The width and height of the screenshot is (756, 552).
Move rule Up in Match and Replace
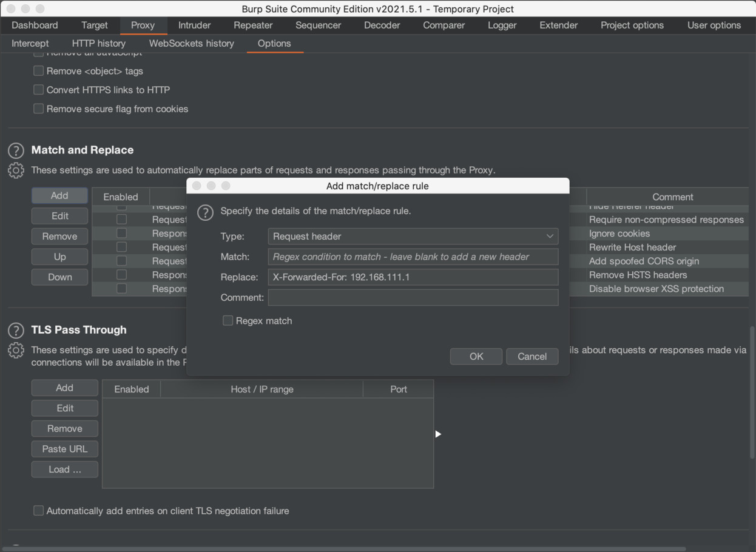[59, 257]
